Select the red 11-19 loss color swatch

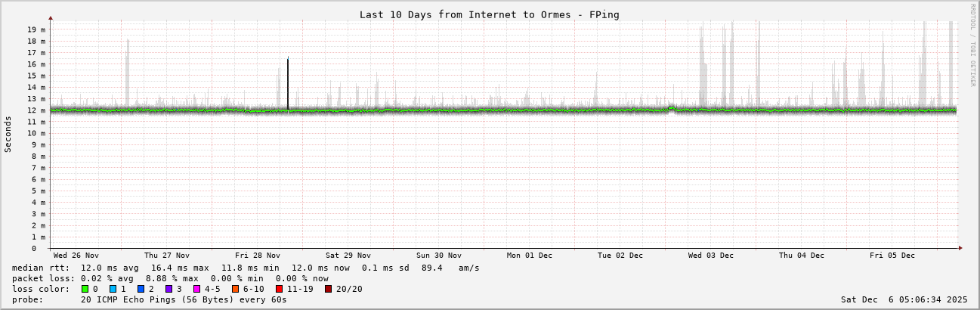tap(279, 289)
